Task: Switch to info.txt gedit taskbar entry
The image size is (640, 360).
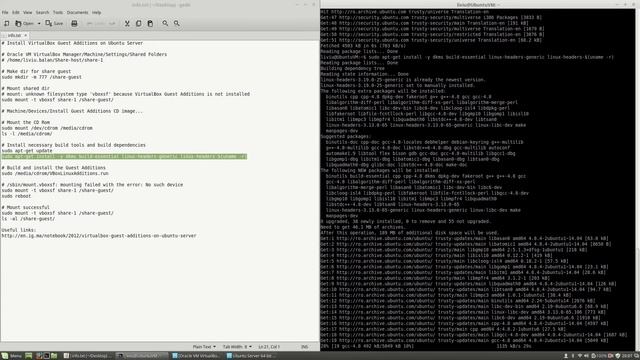Action: coord(87,356)
